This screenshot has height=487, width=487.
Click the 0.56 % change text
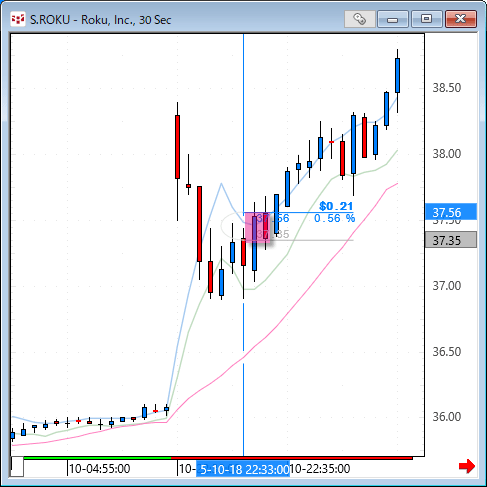pos(335,218)
